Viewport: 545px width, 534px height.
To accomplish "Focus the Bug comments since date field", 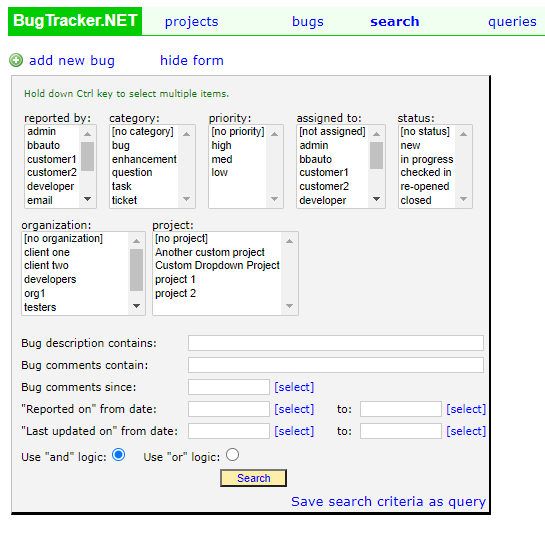I will [x=229, y=387].
